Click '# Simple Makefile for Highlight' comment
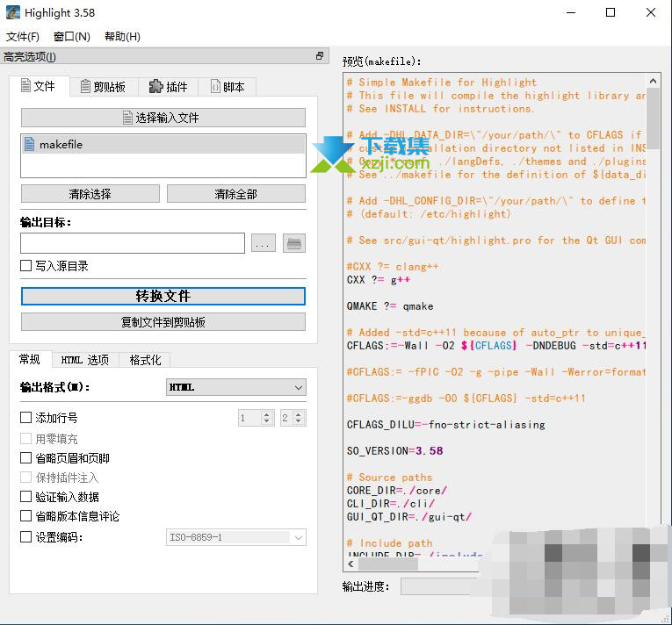The image size is (672, 625). click(442, 83)
